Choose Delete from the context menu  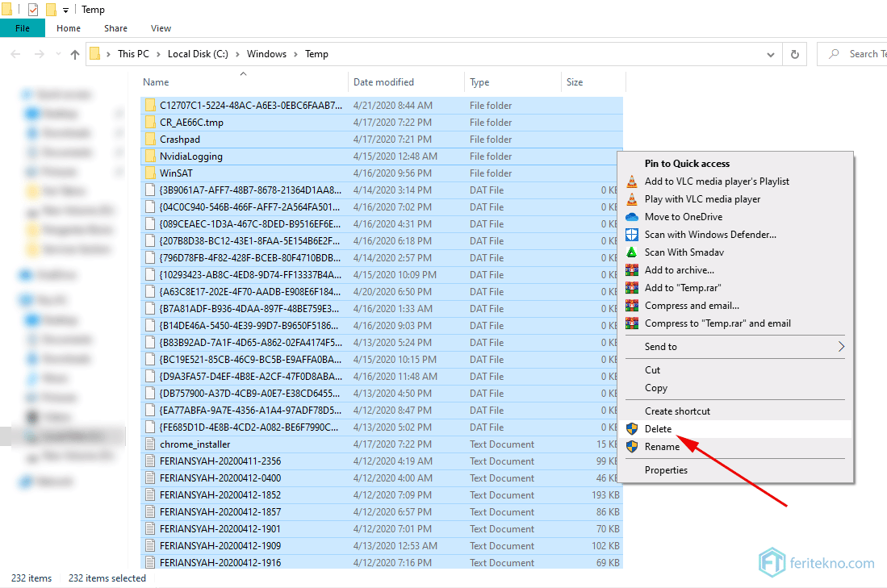coord(735,429)
